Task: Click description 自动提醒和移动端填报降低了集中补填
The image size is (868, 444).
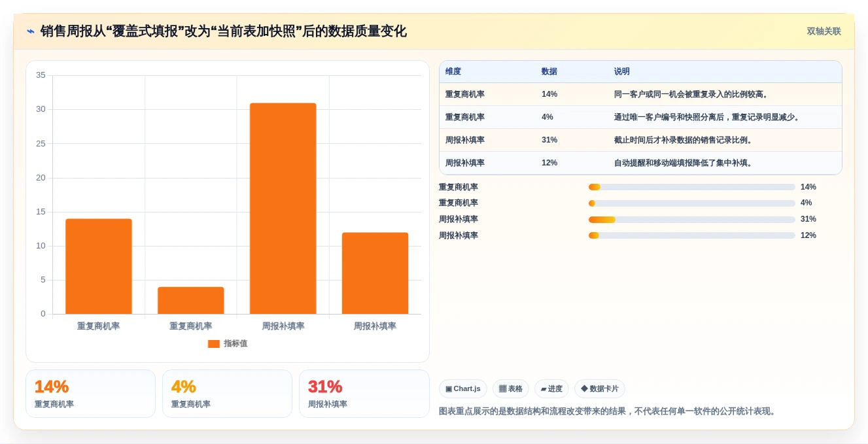Action: pyautogui.click(x=684, y=163)
